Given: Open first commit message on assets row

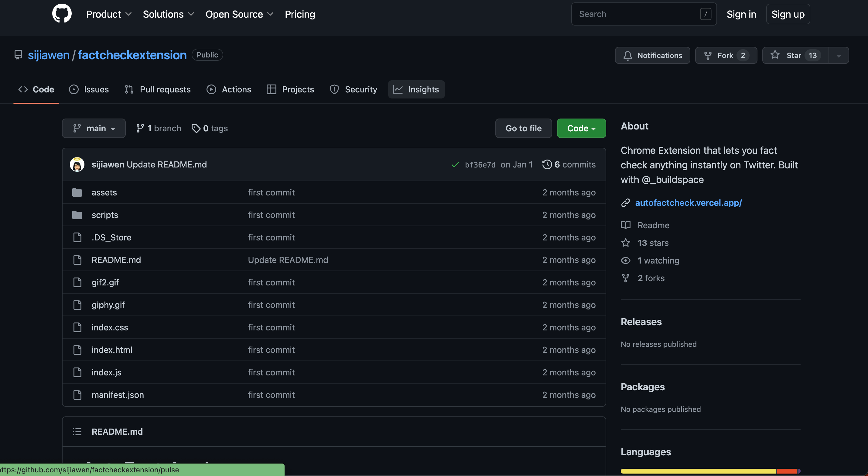Looking at the screenshot, I should click(271, 192).
